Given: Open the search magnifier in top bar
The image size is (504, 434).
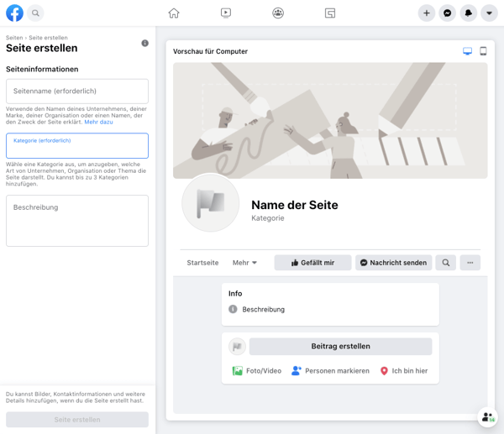Looking at the screenshot, I should pos(35,13).
